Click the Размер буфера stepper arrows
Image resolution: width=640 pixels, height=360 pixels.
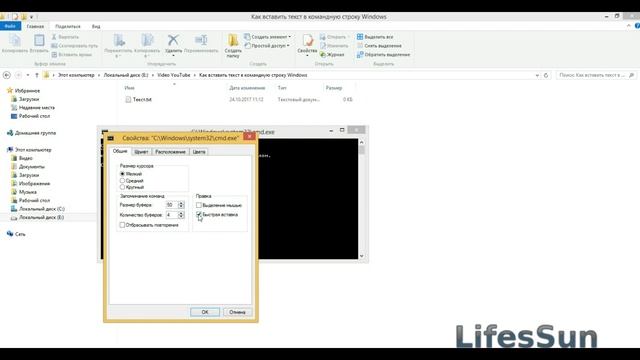(x=181, y=205)
